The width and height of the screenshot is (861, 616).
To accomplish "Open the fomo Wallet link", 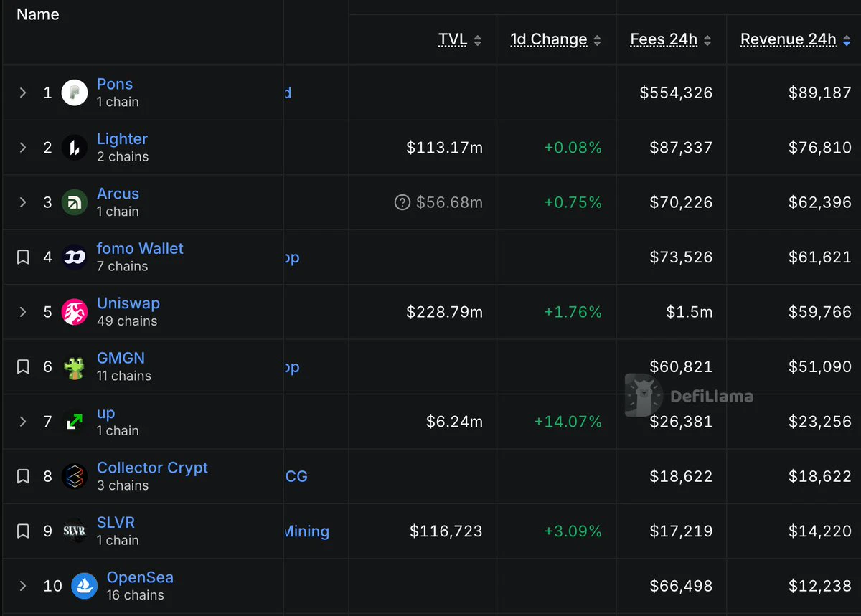I will pyautogui.click(x=140, y=248).
